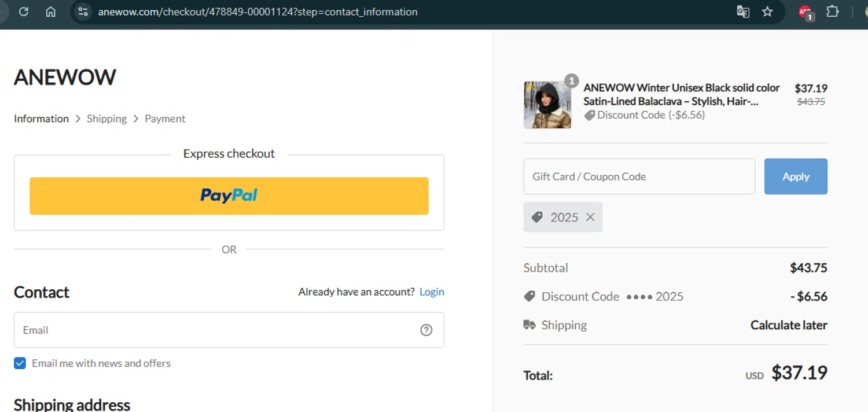Click the subtotal value $43.75

point(808,268)
